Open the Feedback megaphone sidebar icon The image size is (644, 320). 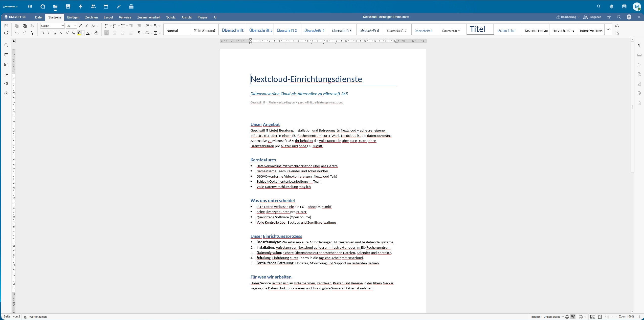(6, 84)
